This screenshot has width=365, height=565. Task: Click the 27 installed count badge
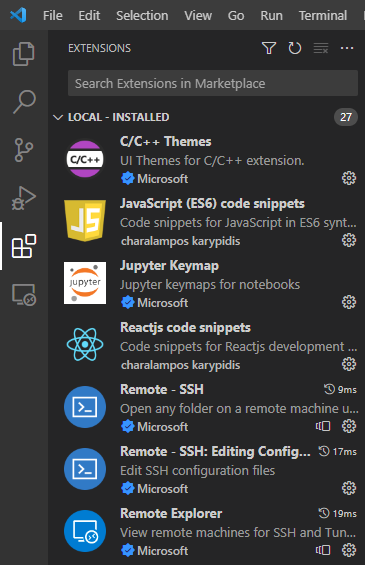click(346, 117)
